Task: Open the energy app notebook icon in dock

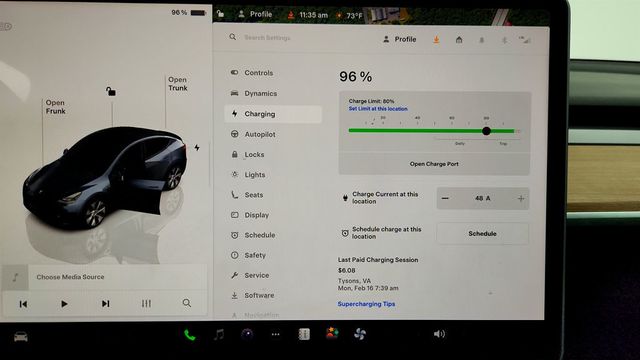Action: point(304,334)
